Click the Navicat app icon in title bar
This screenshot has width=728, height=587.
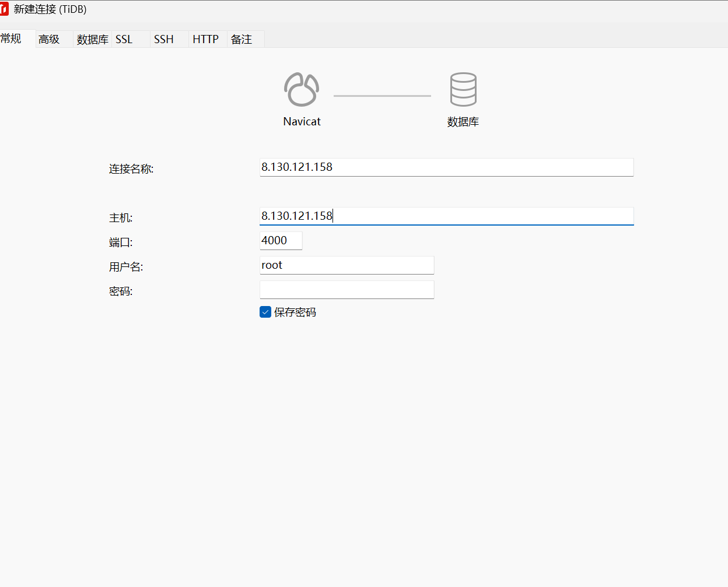click(x=3, y=9)
